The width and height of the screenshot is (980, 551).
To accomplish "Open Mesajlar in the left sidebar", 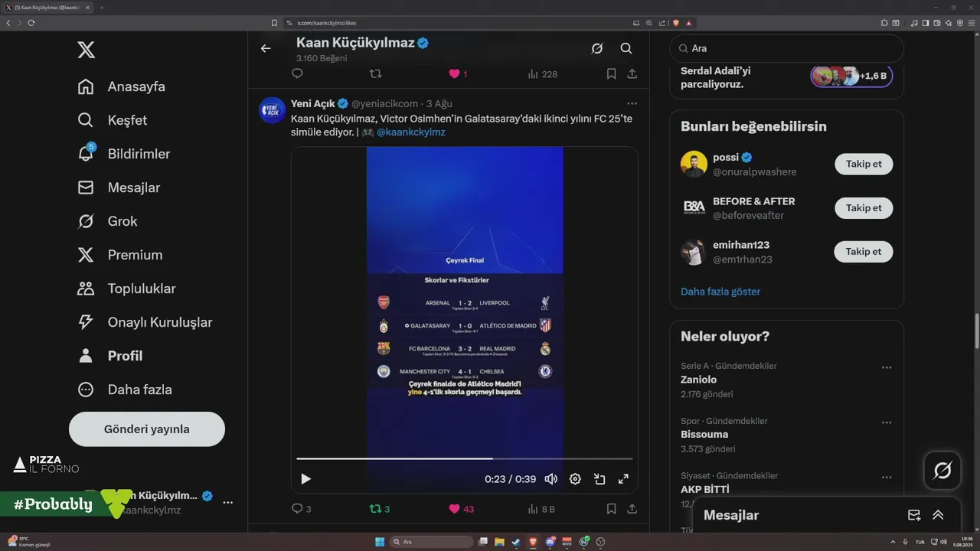I will coord(119,187).
